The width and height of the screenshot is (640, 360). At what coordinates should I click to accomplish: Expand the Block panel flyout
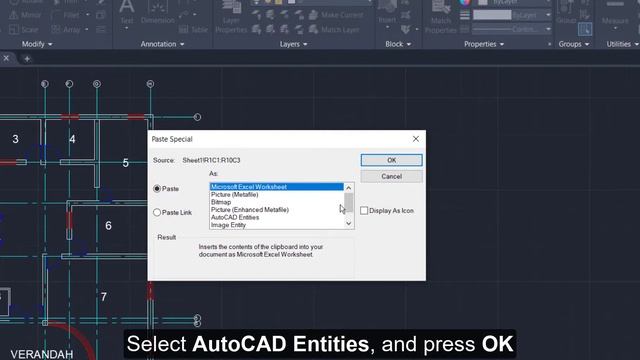tap(398, 44)
